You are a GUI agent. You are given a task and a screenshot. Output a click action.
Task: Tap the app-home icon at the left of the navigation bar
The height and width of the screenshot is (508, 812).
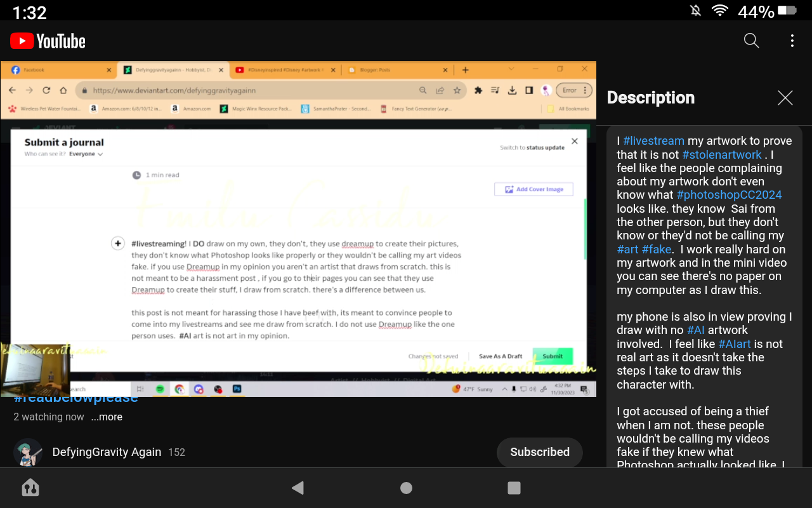[x=30, y=488]
